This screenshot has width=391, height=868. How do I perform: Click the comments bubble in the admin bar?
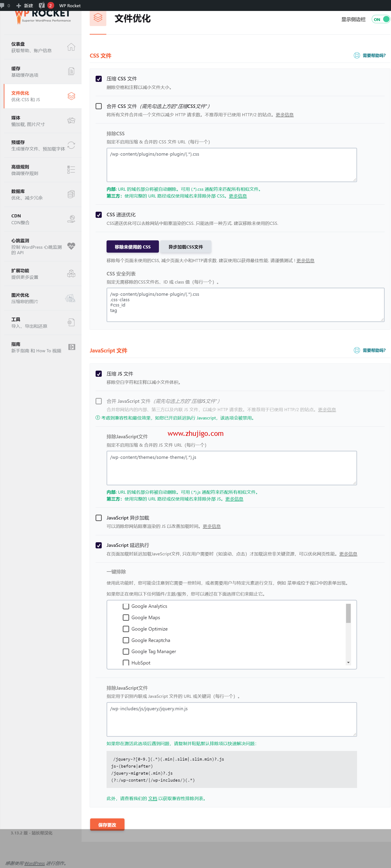(x=3, y=5)
